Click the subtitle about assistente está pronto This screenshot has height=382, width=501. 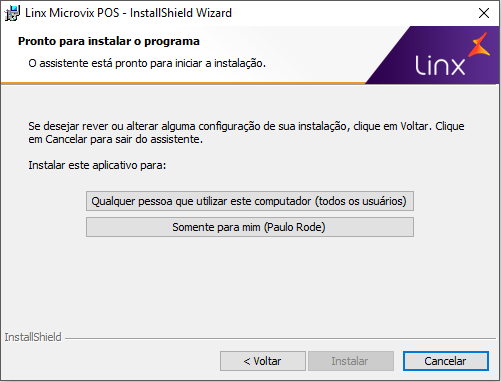[x=147, y=63]
